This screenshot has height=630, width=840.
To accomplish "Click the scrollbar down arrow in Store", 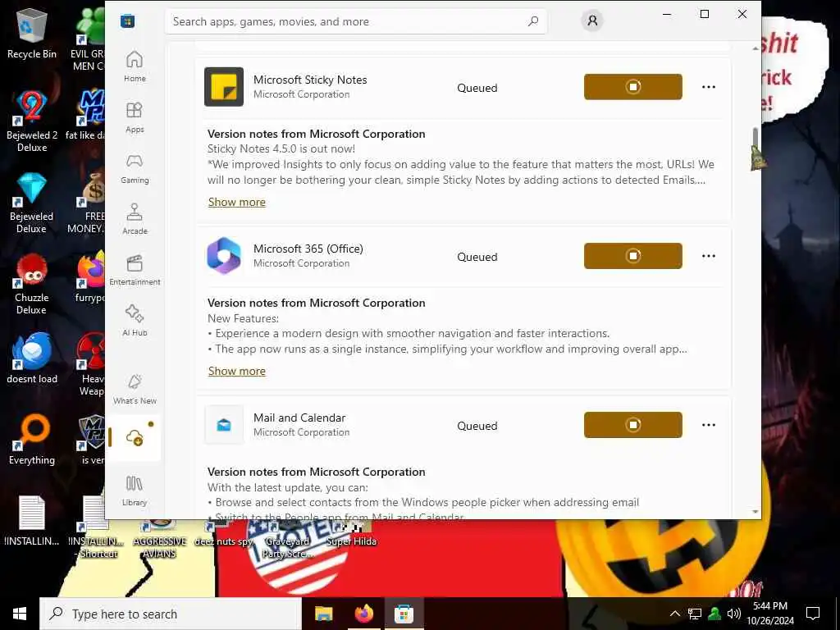I will click(756, 512).
